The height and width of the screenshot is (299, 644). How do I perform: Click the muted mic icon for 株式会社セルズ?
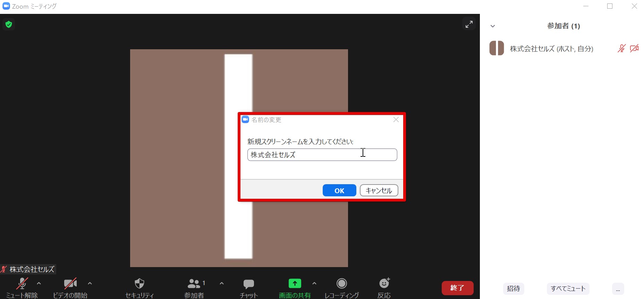[621, 48]
